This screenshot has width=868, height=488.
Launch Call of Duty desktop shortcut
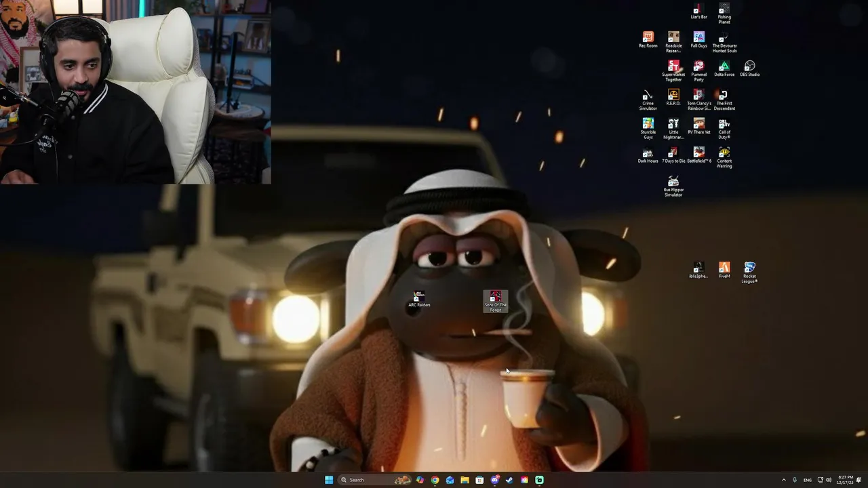(x=724, y=129)
